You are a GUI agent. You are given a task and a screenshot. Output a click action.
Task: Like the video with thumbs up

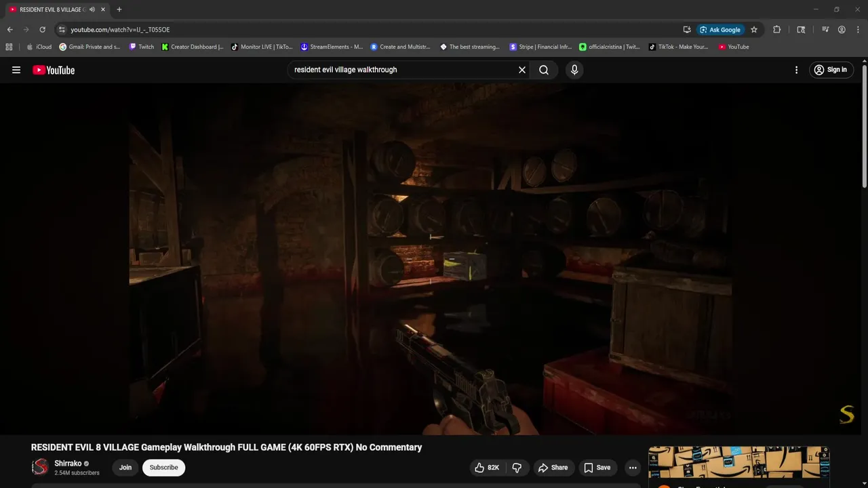click(487, 468)
